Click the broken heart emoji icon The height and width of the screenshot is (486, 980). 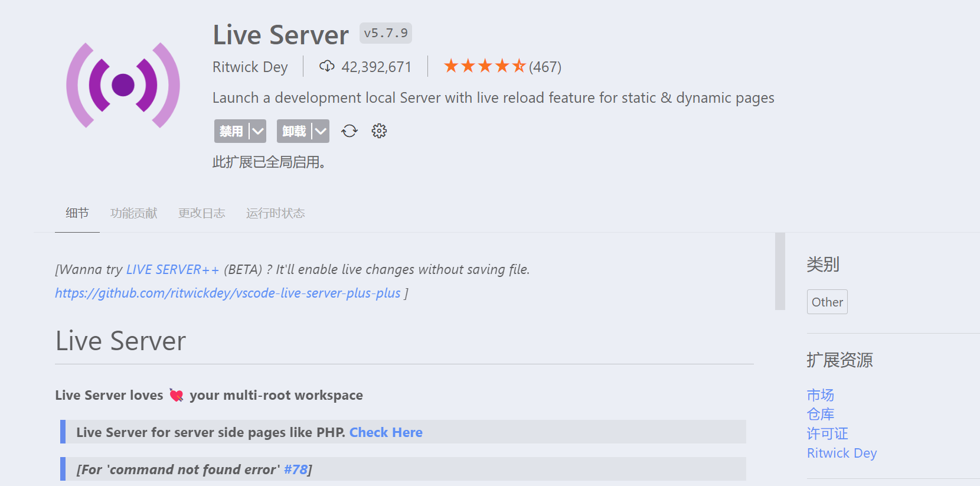[176, 395]
